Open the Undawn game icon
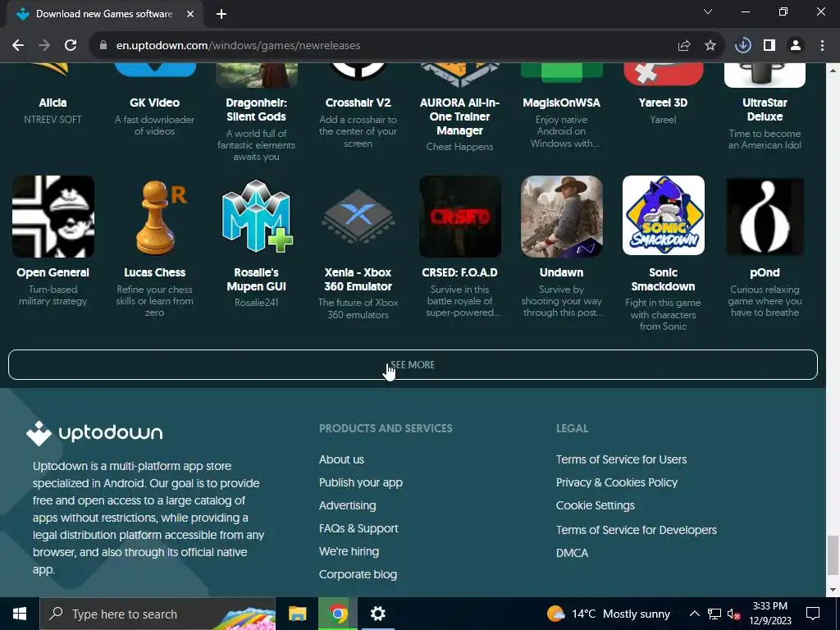840x630 pixels. pyautogui.click(x=562, y=216)
